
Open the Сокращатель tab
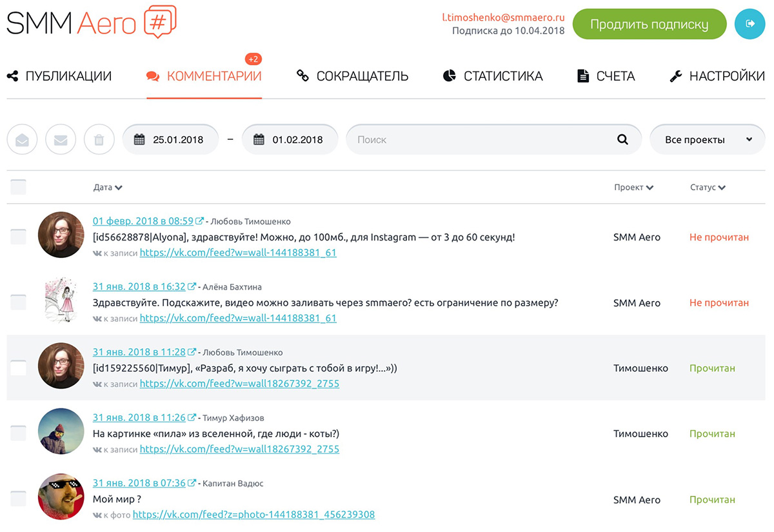(352, 76)
